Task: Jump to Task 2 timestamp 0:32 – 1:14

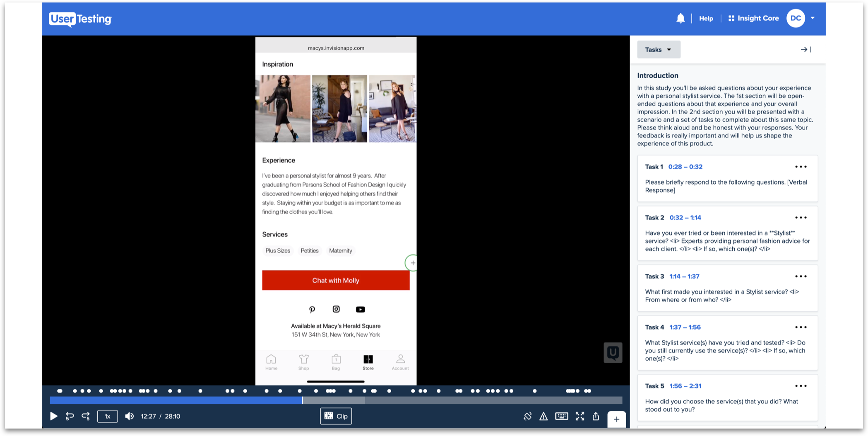Action: 685,218
